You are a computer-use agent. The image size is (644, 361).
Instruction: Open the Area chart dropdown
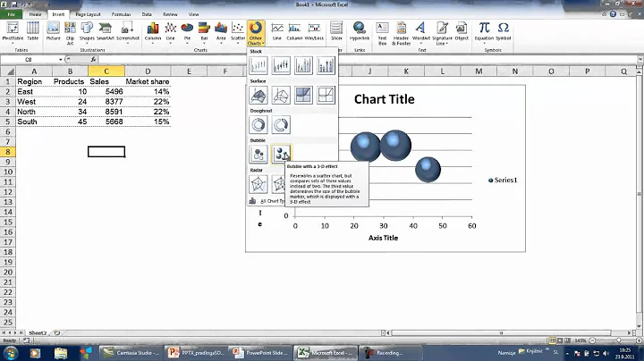(221, 33)
